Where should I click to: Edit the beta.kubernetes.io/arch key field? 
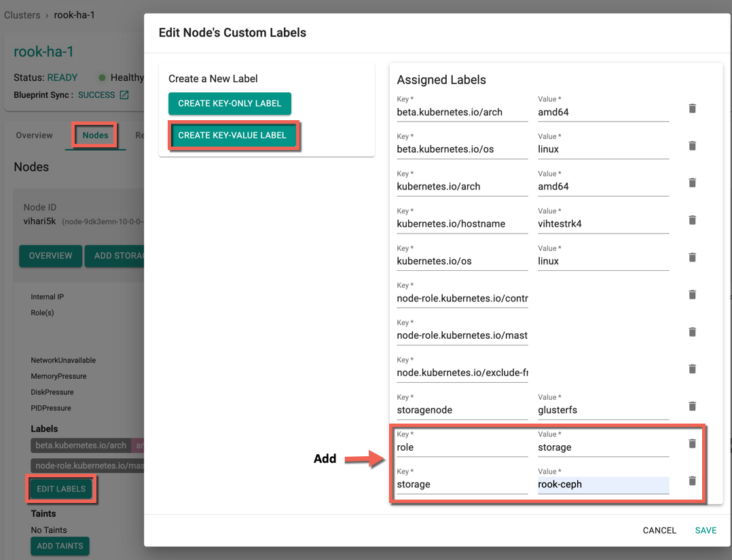pyautogui.click(x=462, y=112)
